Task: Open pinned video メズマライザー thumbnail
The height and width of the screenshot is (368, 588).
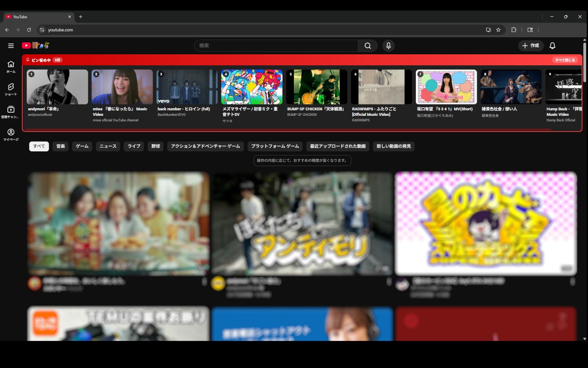Action: (252, 87)
